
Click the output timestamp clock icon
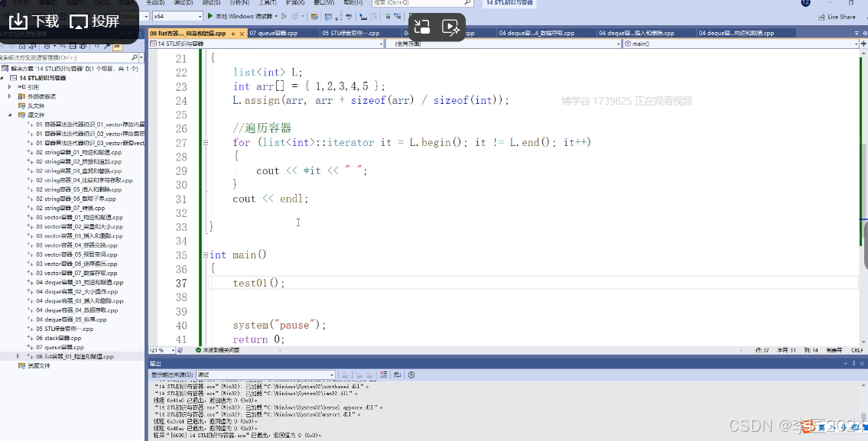point(411,375)
